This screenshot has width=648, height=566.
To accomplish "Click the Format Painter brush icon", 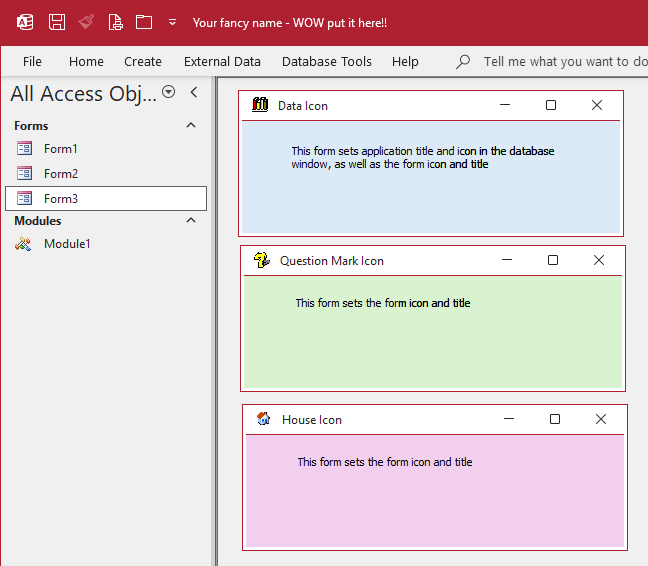I will (x=86, y=22).
